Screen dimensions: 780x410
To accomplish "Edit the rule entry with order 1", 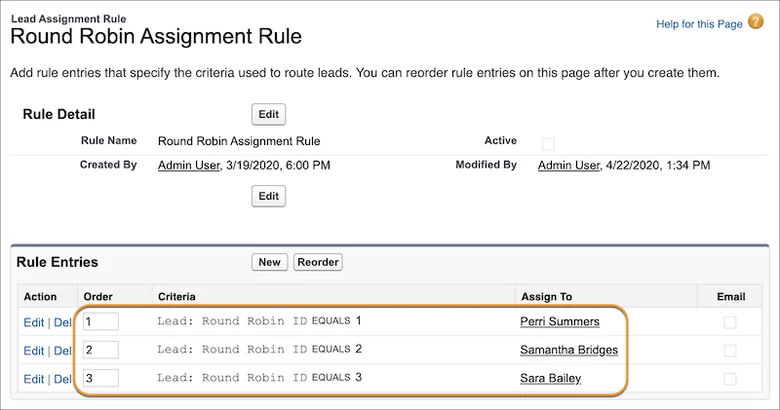I will pos(34,322).
